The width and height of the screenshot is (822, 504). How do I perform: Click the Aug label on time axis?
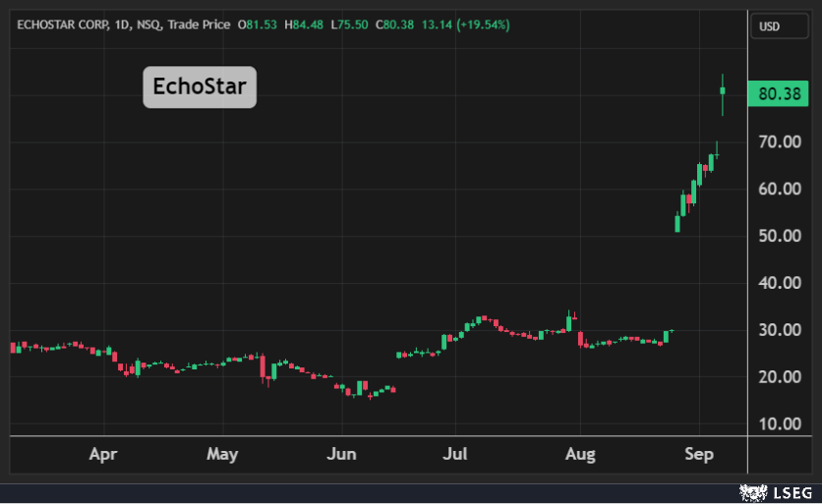[x=579, y=455]
